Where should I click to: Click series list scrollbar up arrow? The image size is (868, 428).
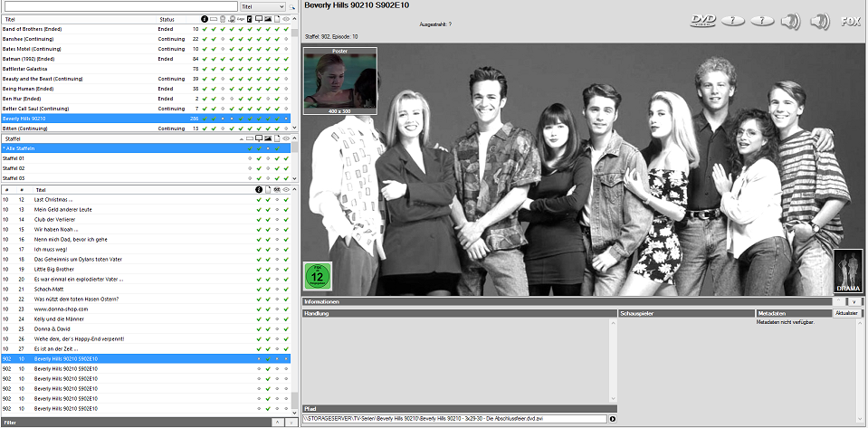[294, 19]
